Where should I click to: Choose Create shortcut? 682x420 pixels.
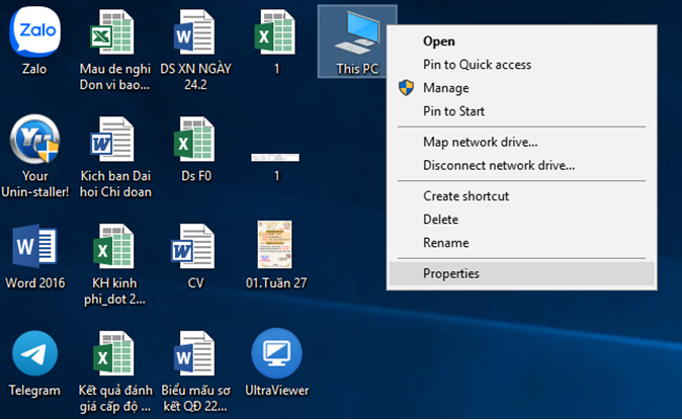pos(522,196)
